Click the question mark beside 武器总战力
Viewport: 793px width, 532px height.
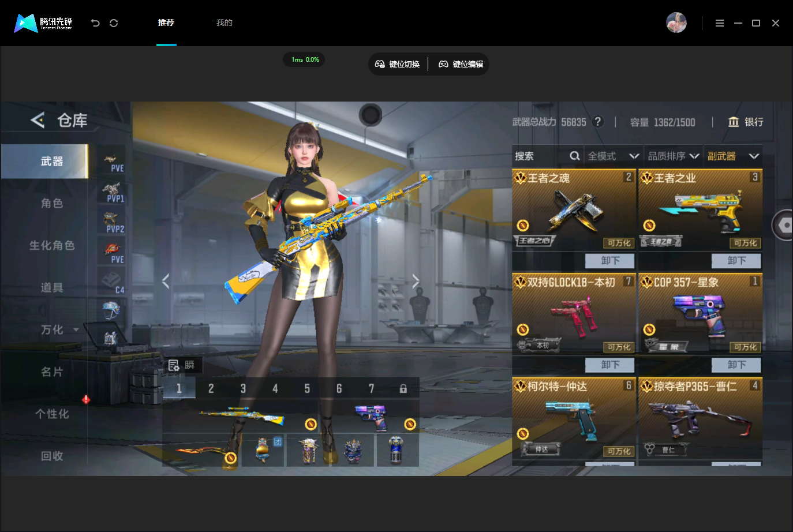coord(599,121)
